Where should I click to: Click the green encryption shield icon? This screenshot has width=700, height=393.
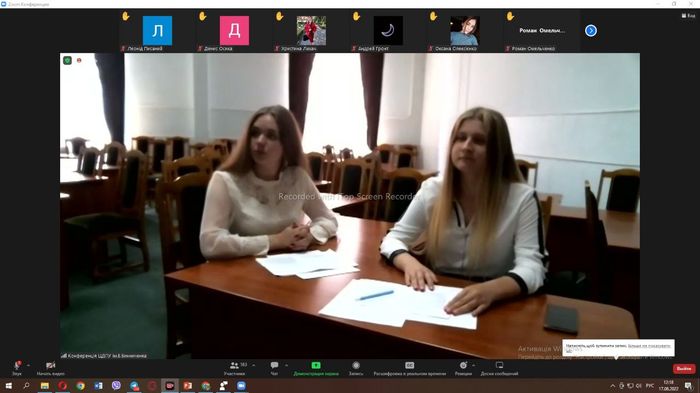(x=67, y=60)
